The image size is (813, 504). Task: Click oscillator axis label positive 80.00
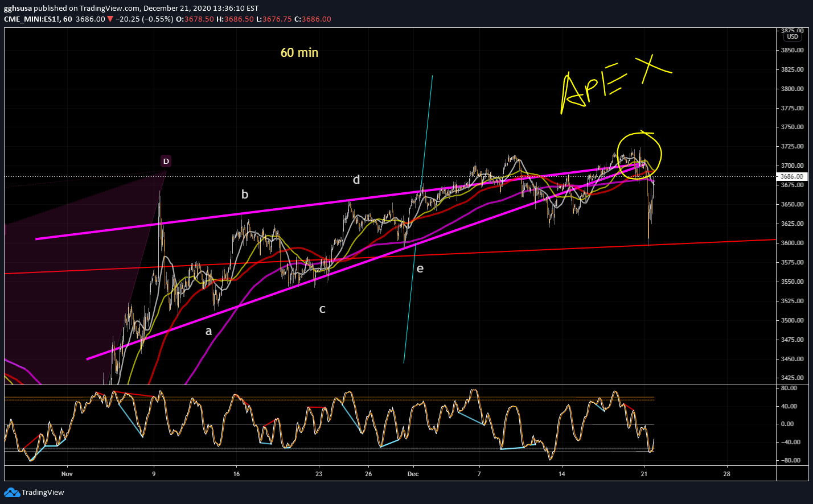pyautogui.click(x=789, y=388)
